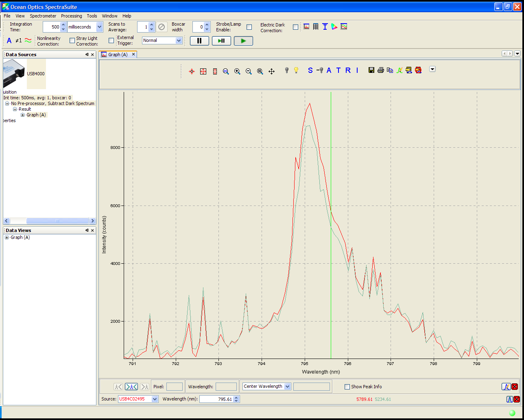The width and height of the screenshot is (524, 420).
Task: Collapse the No Pre-processor tree node
Action: pos(7,103)
